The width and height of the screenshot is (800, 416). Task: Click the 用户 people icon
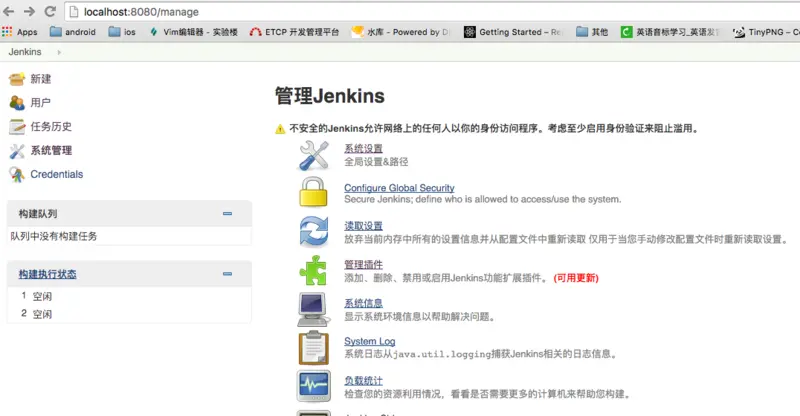[17, 103]
